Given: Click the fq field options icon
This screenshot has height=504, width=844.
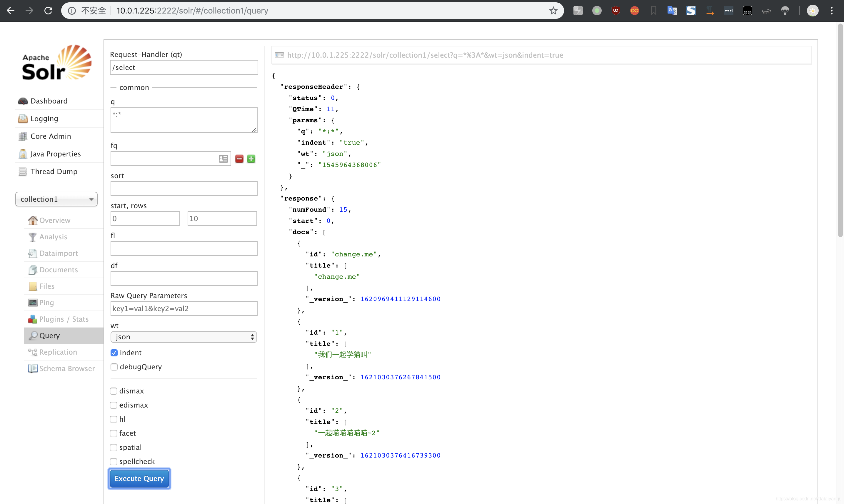Looking at the screenshot, I should click(223, 158).
